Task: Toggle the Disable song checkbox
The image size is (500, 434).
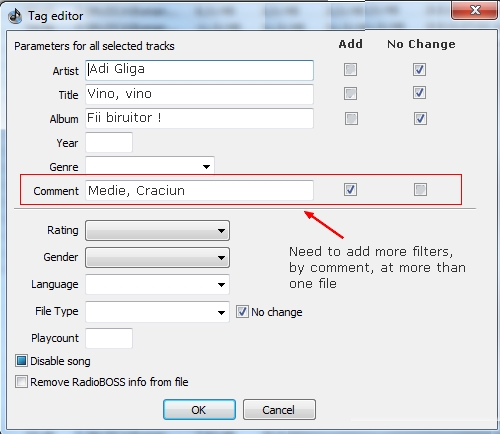Action: click(x=21, y=361)
